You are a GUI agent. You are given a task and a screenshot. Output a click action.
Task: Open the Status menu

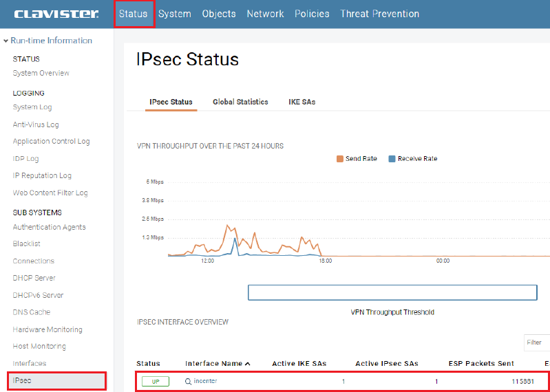[134, 14]
